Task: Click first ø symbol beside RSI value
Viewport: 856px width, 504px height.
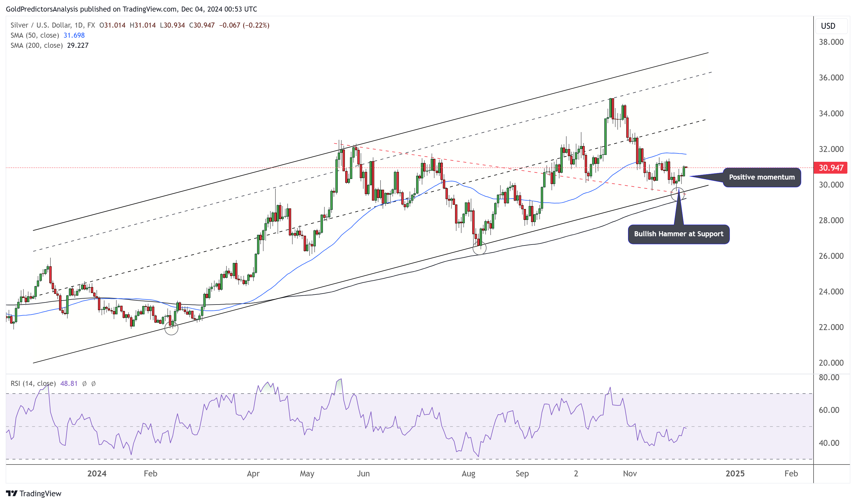Action: pos(85,383)
